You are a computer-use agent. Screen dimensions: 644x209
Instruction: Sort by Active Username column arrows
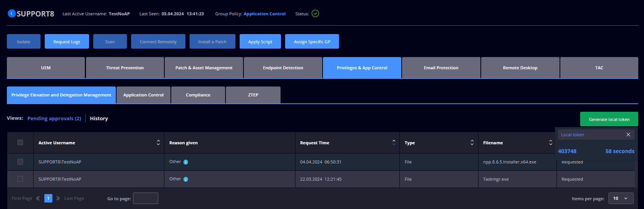[158, 143]
